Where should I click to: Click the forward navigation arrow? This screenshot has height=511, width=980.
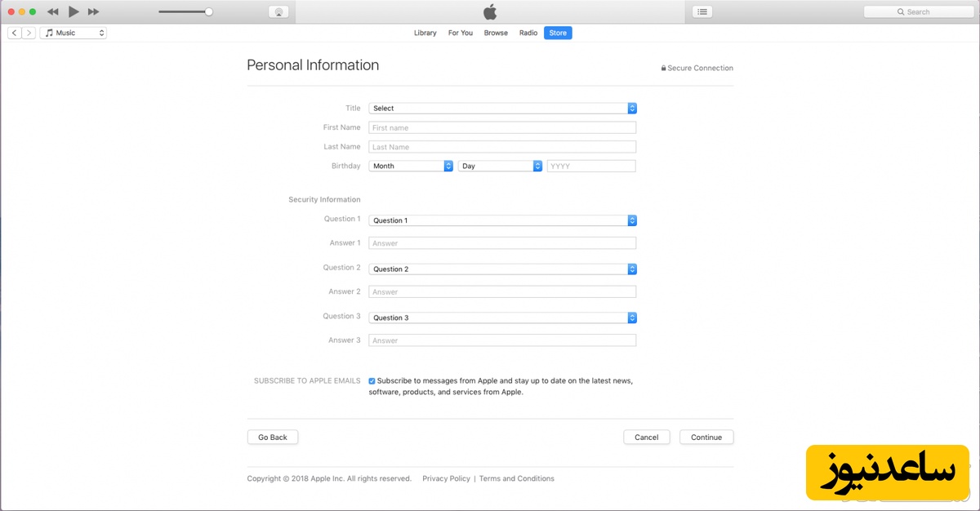[29, 33]
